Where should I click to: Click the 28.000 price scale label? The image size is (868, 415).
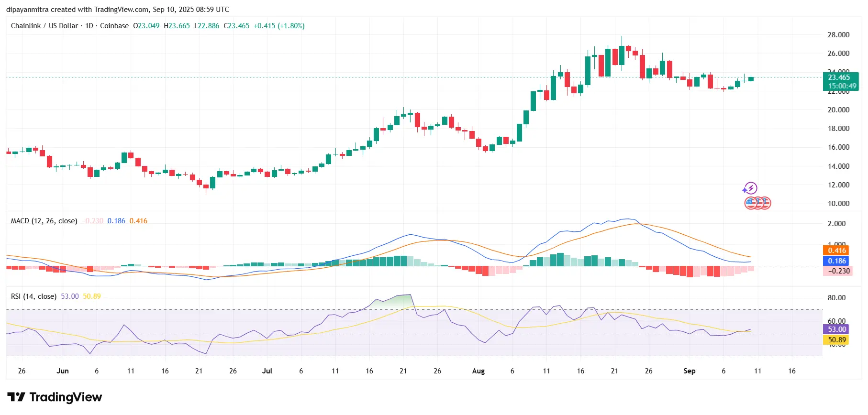click(838, 35)
